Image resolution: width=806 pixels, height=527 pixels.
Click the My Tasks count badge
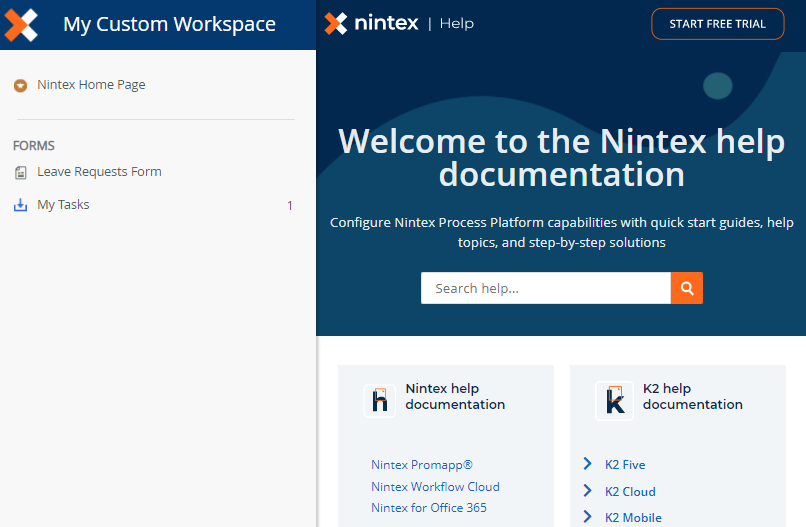pos(290,206)
